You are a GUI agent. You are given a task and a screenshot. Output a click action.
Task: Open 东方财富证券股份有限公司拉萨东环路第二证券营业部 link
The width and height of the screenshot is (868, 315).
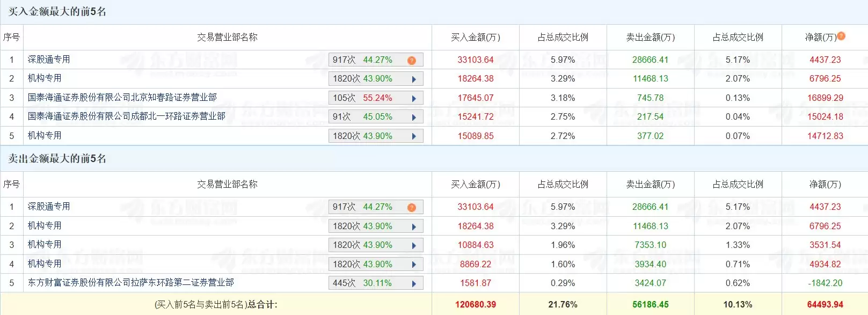coord(131,282)
